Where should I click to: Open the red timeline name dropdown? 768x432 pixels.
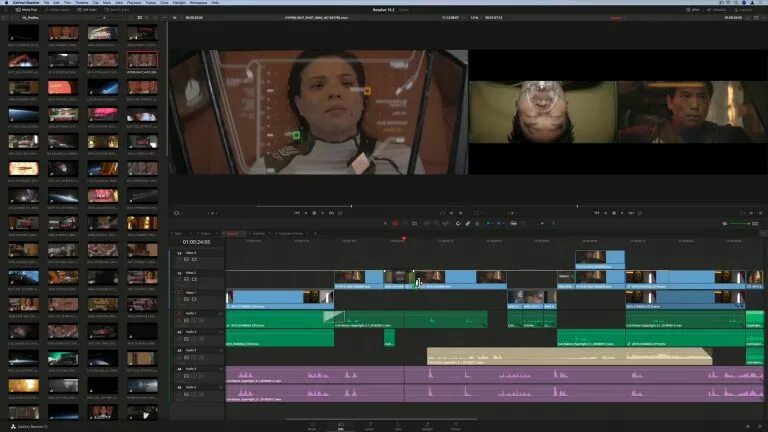pos(617,18)
